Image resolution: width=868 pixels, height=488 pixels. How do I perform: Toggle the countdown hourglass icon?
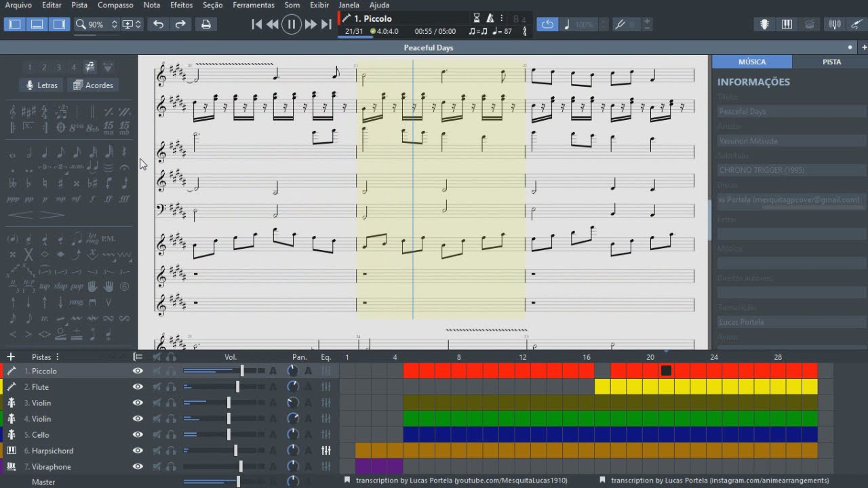(x=476, y=18)
